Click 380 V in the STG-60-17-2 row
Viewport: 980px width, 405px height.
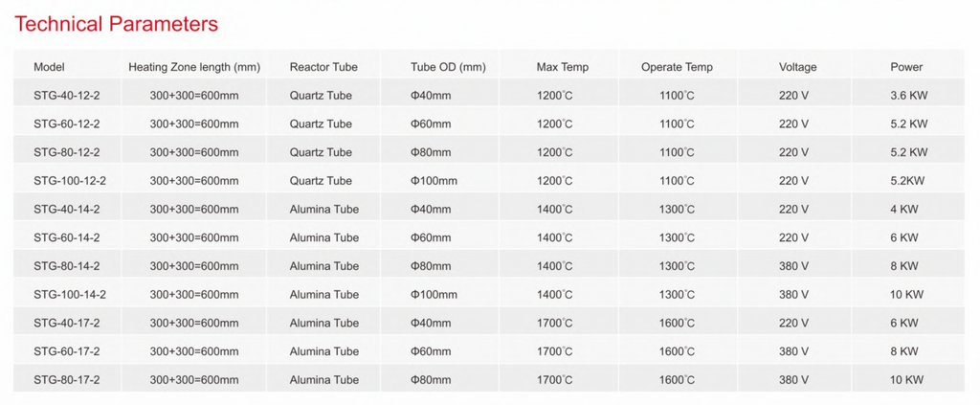tap(793, 351)
